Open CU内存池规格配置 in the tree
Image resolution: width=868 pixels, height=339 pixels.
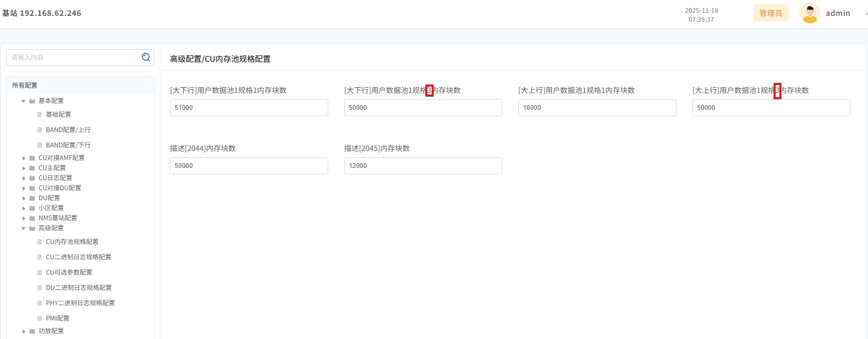coord(72,242)
